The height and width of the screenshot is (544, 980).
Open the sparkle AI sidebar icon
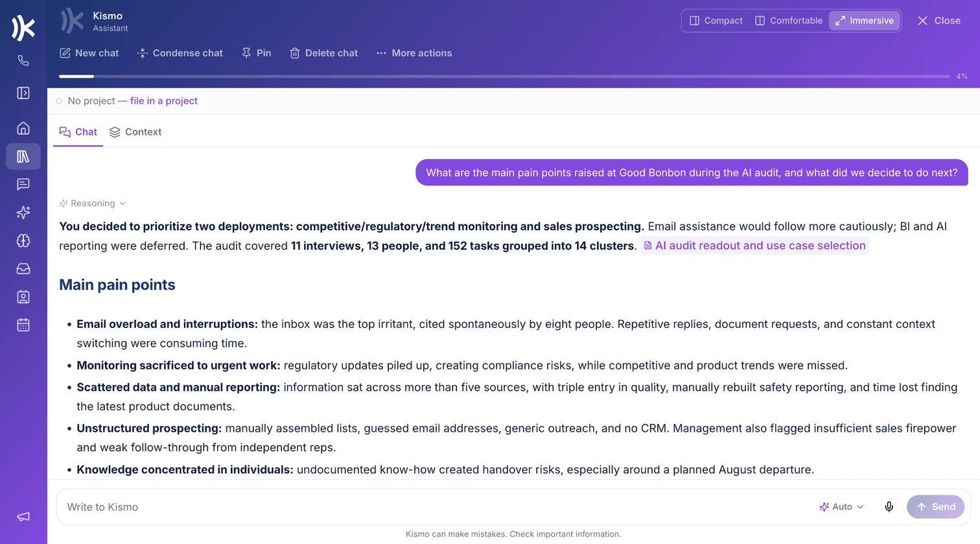click(23, 213)
